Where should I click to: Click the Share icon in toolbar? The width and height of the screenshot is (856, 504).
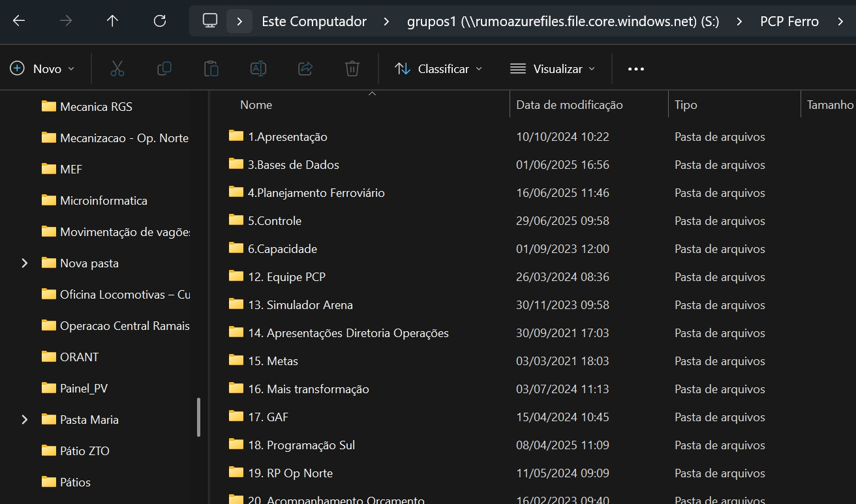pyautogui.click(x=305, y=68)
